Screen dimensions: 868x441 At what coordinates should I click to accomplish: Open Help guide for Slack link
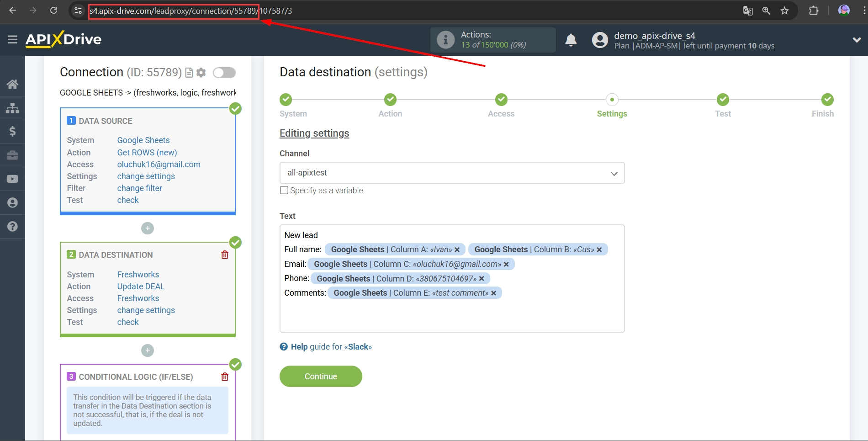(326, 347)
